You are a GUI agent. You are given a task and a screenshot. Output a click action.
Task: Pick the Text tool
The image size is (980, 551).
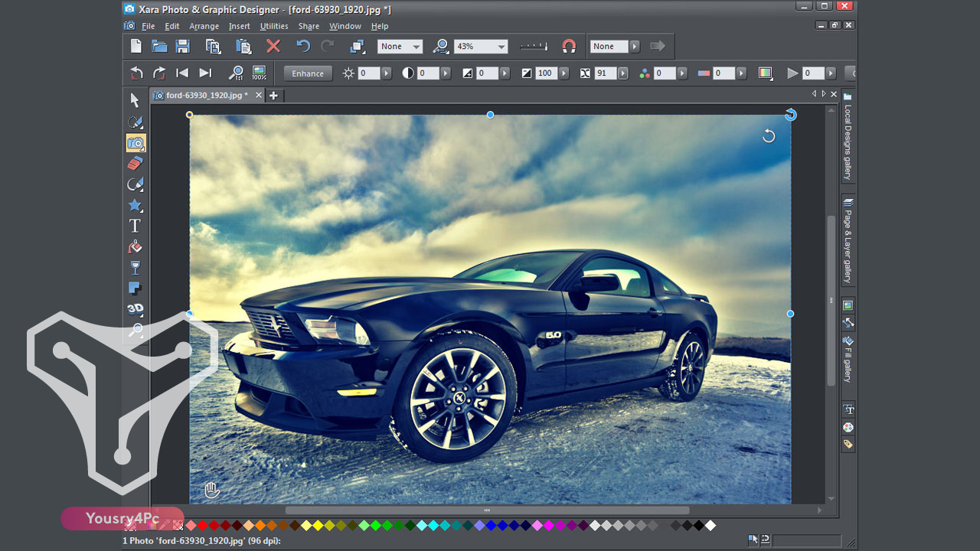136,226
